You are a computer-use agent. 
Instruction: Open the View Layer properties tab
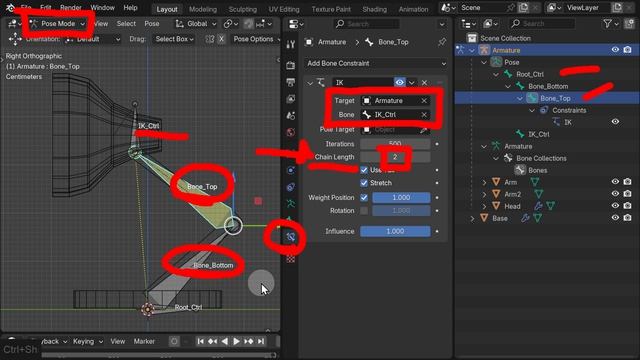pyautogui.click(x=291, y=99)
